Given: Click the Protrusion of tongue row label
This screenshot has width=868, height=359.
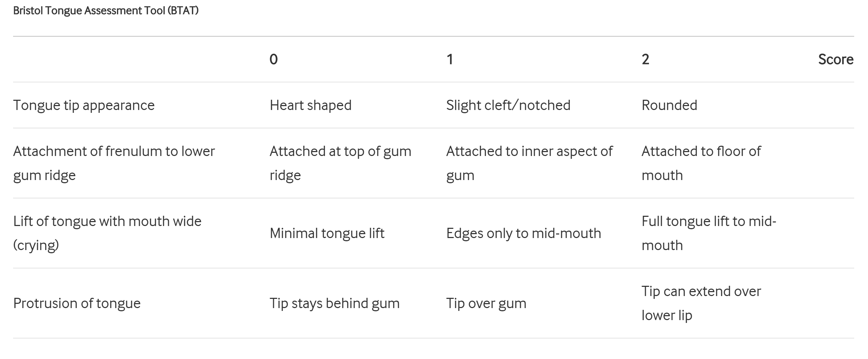Looking at the screenshot, I should 77,303.
